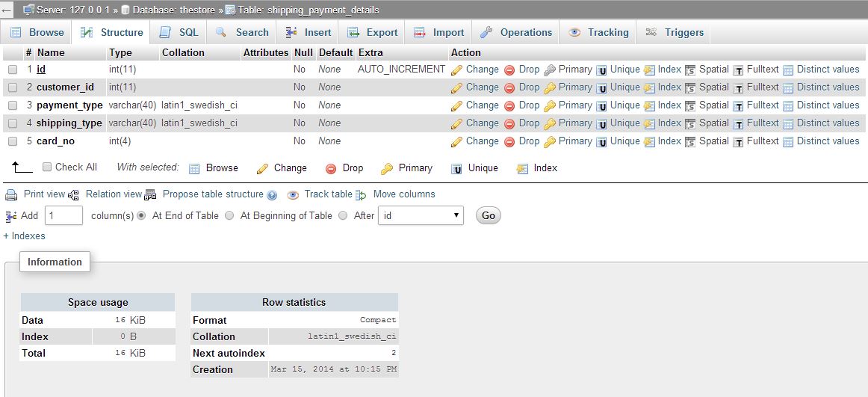Image resolution: width=868 pixels, height=397 pixels.
Task: Click the printer icon beside Print view
Action: [11, 195]
